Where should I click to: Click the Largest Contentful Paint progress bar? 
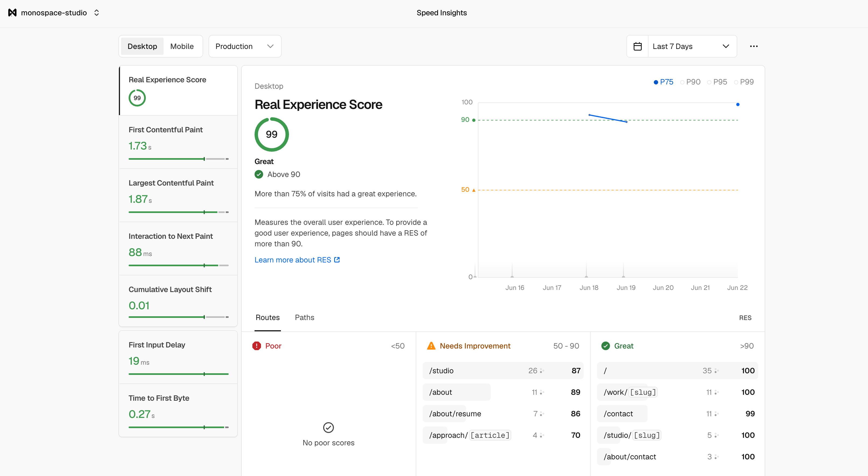click(x=179, y=212)
